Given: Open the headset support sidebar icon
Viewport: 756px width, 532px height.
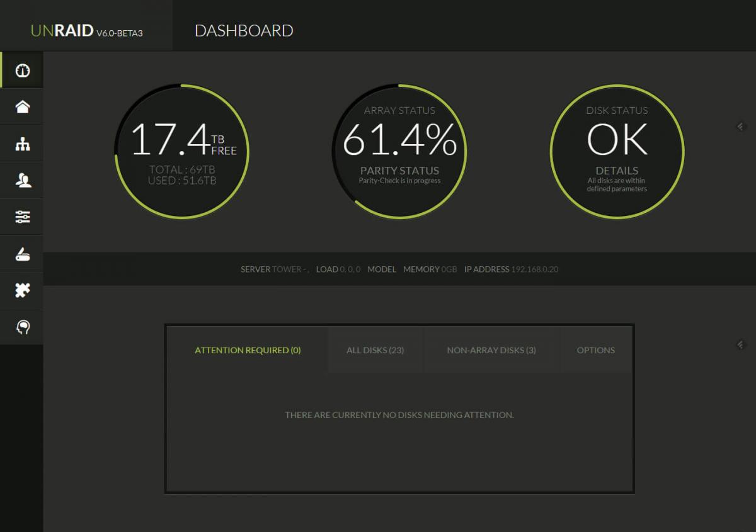Looking at the screenshot, I should pos(23,327).
